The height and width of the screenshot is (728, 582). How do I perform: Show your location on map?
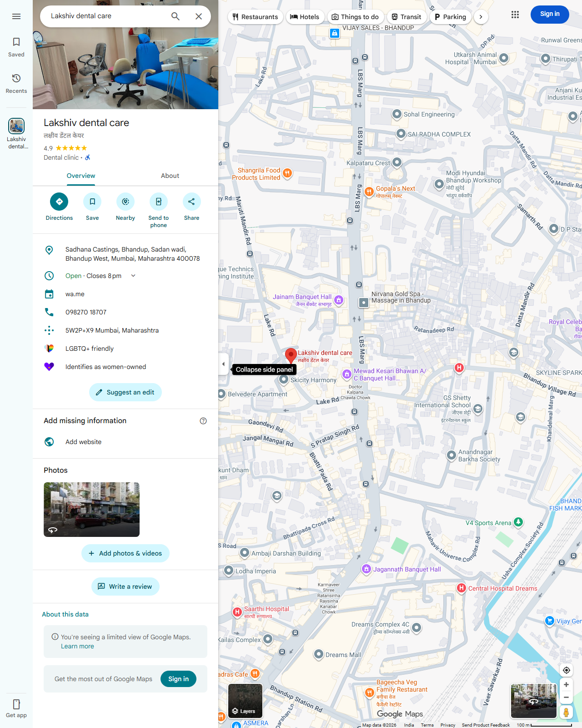point(566,670)
